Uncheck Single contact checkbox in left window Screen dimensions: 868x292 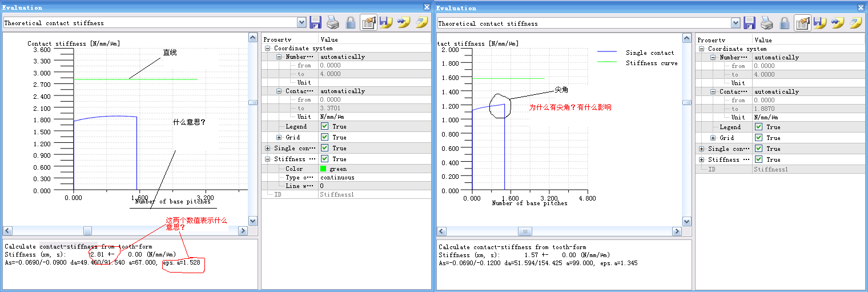(x=324, y=148)
